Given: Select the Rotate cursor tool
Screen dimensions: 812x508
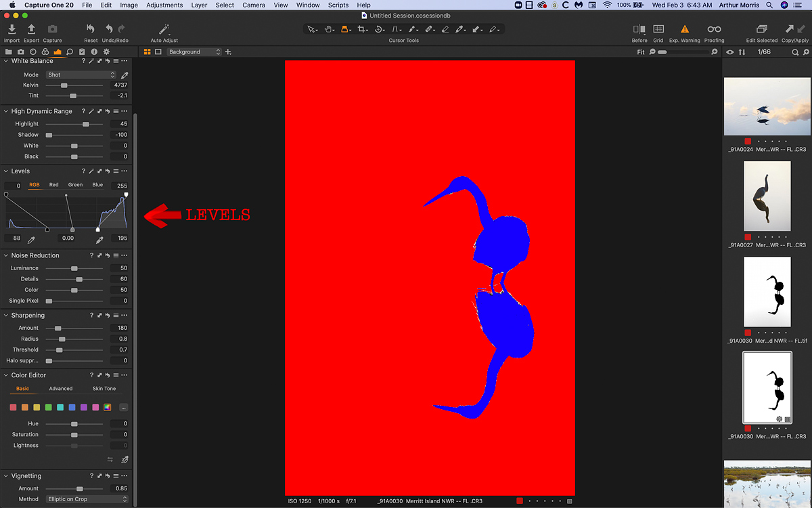Looking at the screenshot, I should tap(380, 29).
